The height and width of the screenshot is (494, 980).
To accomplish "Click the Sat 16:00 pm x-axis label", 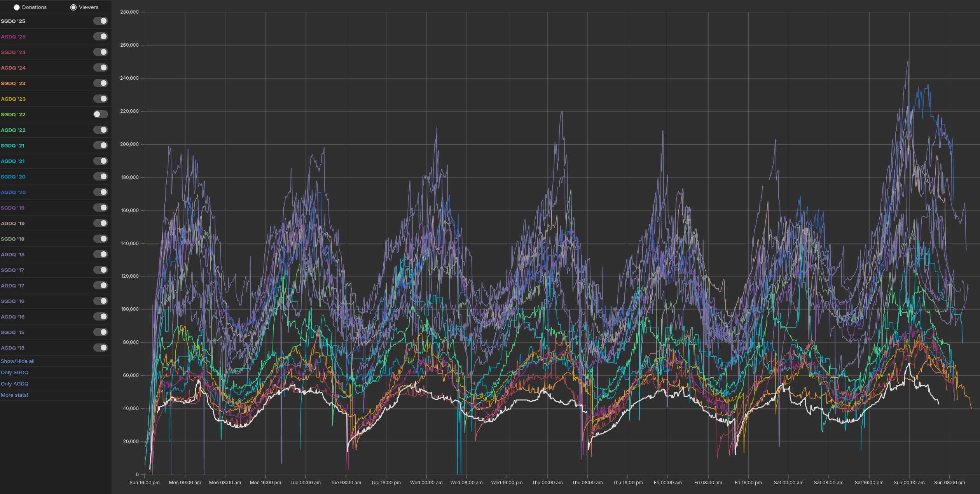I will pyautogui.click(x=869, y=483).
